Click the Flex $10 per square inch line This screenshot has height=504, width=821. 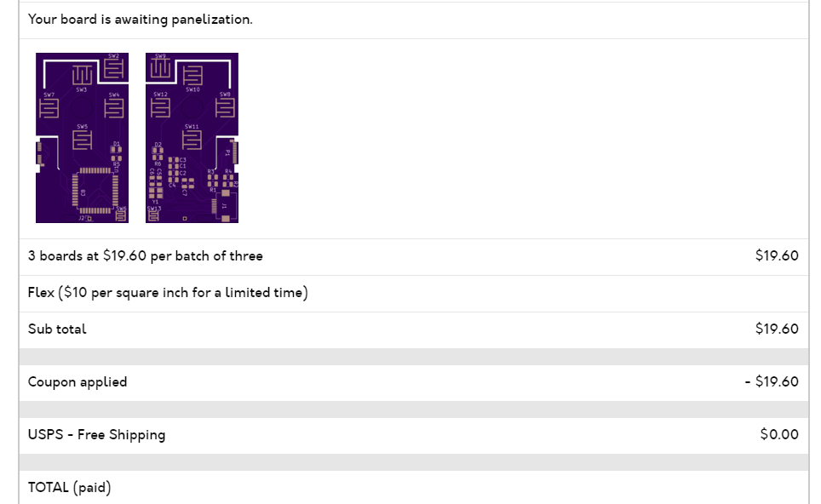click(168, 293)
